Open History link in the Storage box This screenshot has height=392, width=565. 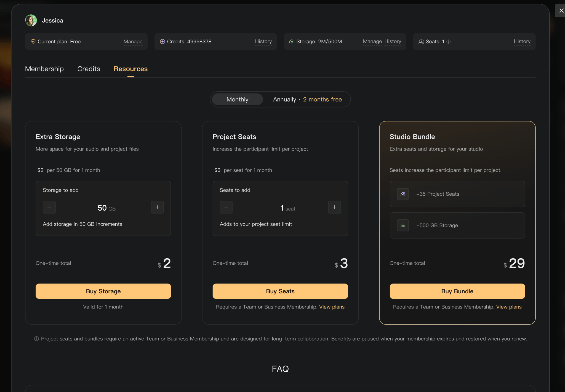point(393,42)
